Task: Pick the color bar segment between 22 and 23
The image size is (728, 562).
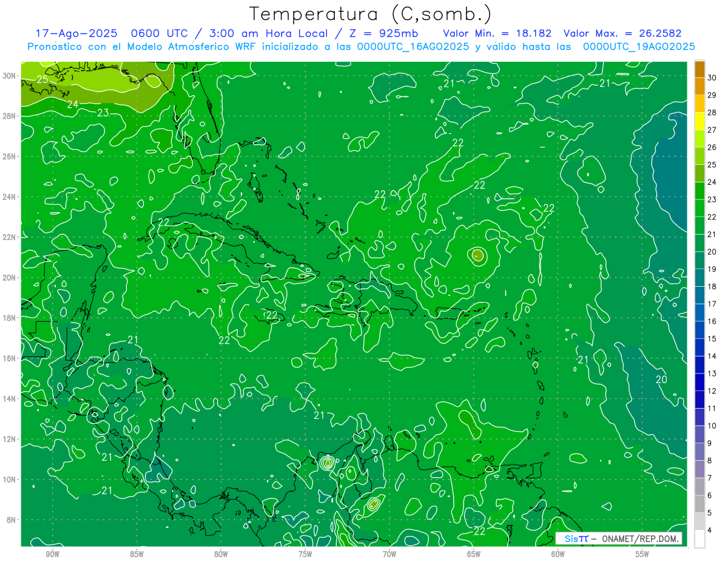Action: click(699, 209)
